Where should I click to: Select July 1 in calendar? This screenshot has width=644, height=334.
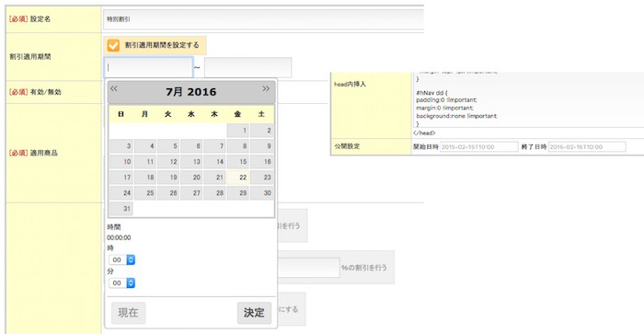pos(238,131)
